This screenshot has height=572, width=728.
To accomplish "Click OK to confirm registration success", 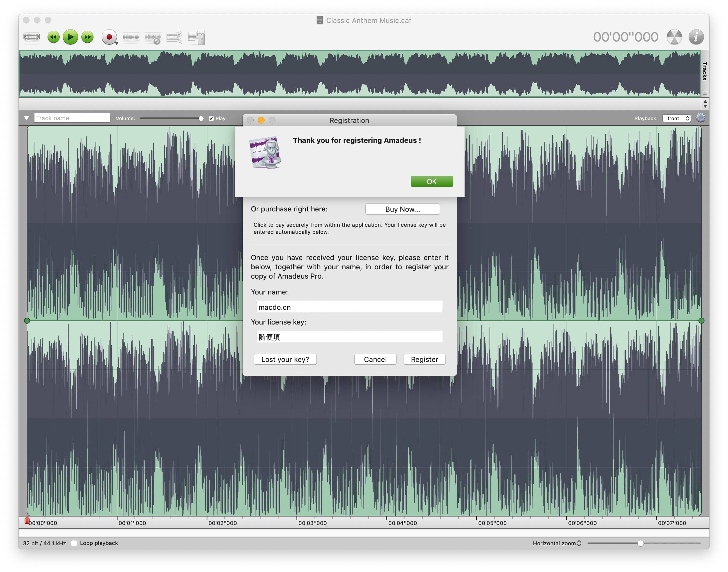I will tap(432, 181).
